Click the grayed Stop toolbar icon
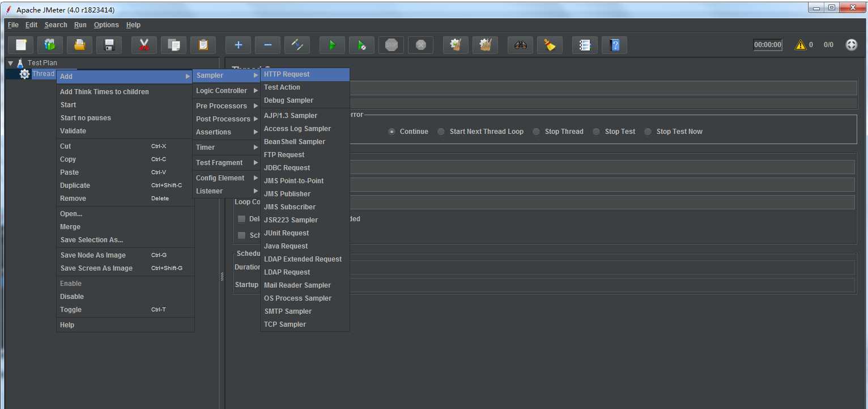 tap(391, 45)
